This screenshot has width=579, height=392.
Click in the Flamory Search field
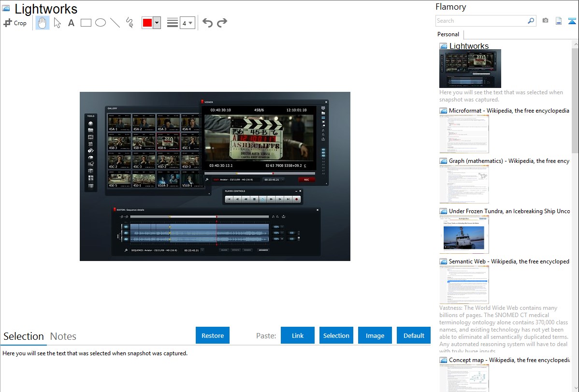tap(481, 21)
